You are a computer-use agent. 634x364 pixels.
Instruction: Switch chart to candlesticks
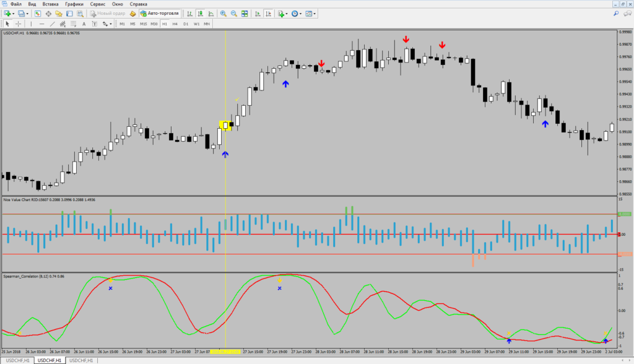[x=200, y=14]
